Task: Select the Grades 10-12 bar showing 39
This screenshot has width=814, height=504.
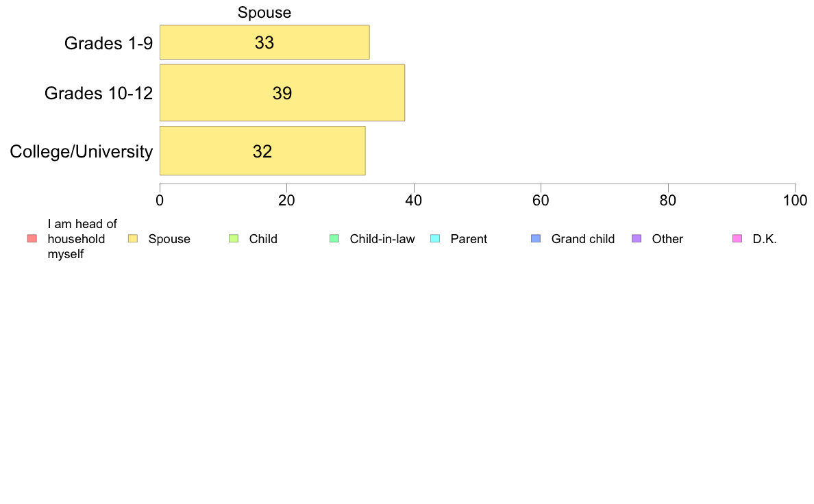Action: pos(282,93)
